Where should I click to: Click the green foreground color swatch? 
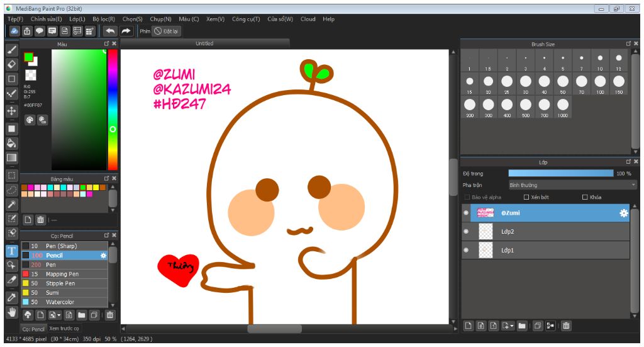28,57
